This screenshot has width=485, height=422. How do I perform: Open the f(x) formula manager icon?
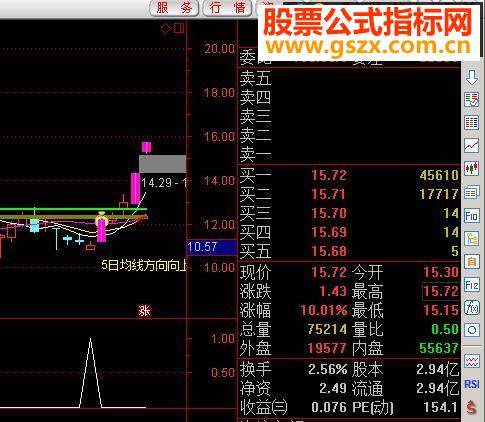(x=472, y=308)
